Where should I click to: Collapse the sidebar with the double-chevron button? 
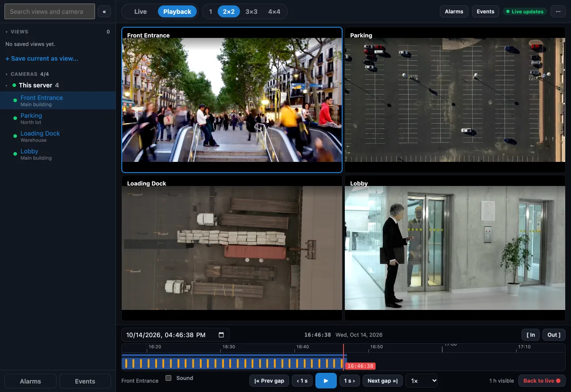coord(104,12)
